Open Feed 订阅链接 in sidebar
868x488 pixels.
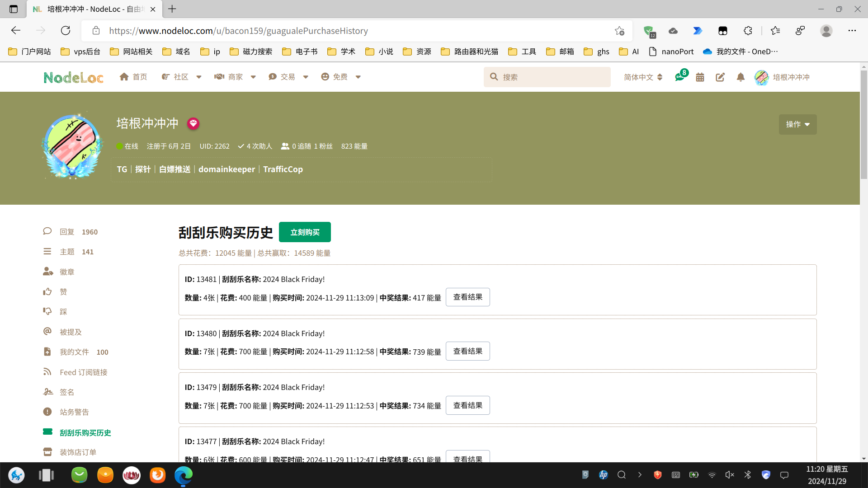click(x=75, y=372)
